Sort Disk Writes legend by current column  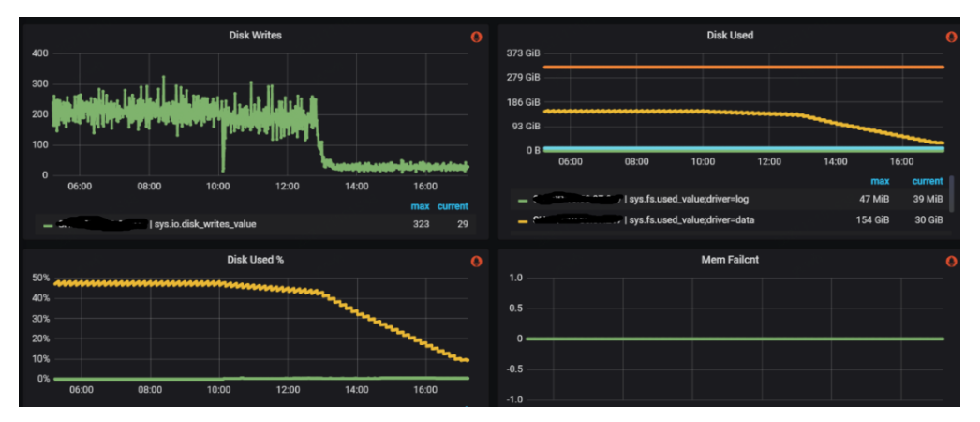tap(453, 206)
